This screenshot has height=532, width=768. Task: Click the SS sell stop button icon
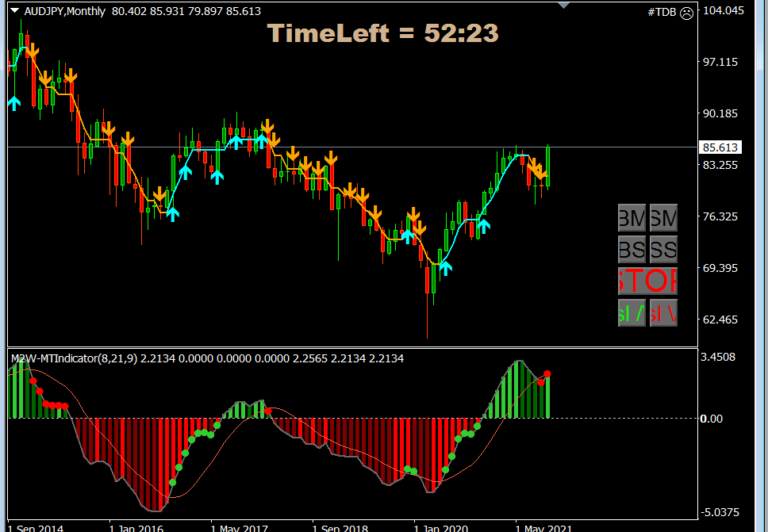663,249
